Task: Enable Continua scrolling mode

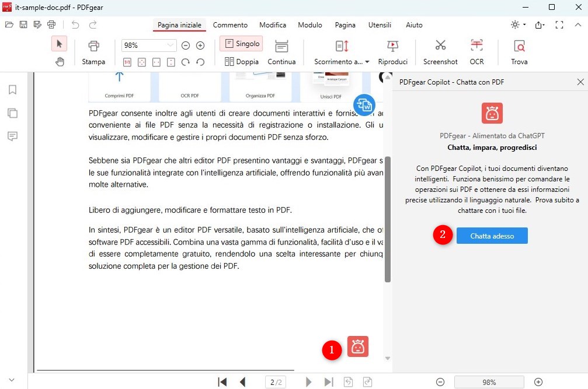Action: click(x=281, y=51)
